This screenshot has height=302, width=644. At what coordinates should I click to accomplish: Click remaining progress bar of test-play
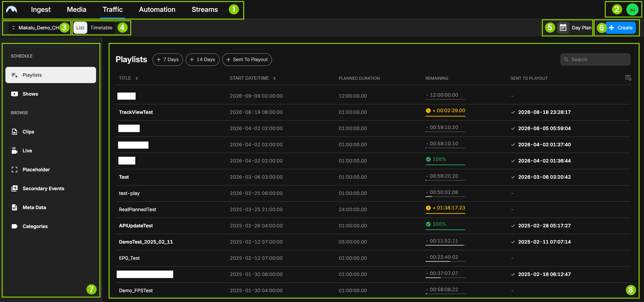(445, 197)
